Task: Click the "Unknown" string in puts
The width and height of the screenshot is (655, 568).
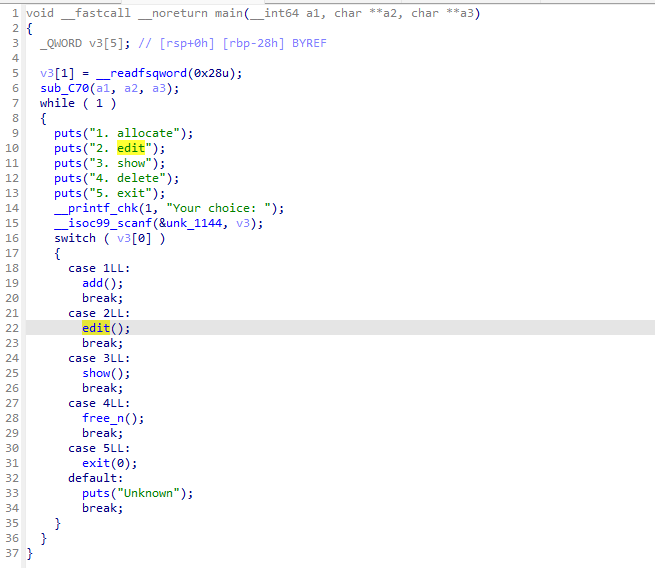Action: click(154, 493)
